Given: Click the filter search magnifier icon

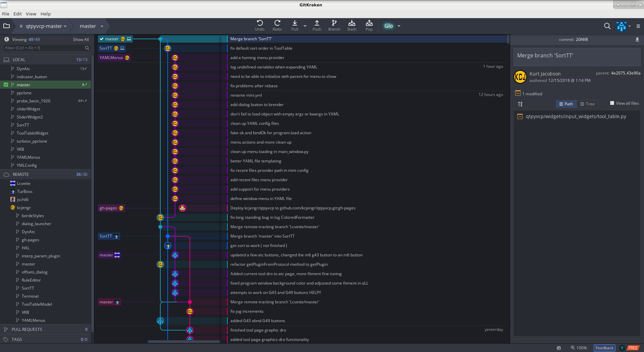Looking at the screenshot, I should 87,48.
